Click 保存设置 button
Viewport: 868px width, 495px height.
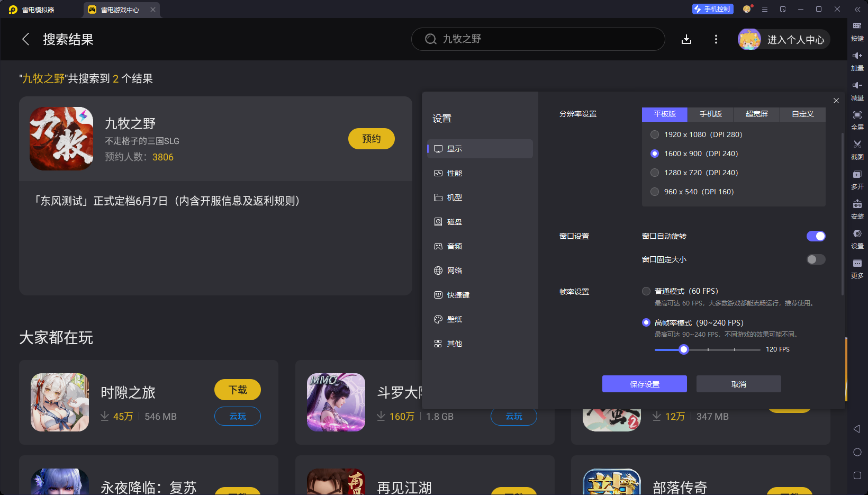(645, 384)
